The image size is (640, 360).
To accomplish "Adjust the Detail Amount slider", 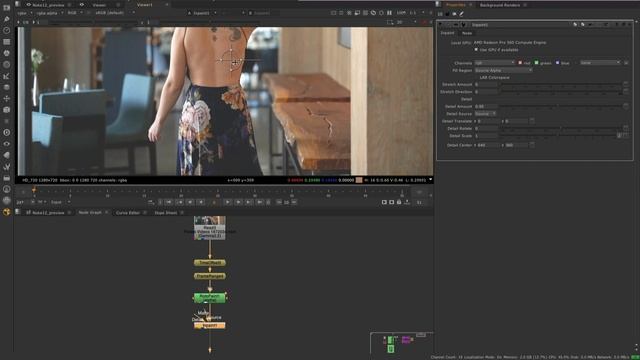I will click(x=561, y=106).
